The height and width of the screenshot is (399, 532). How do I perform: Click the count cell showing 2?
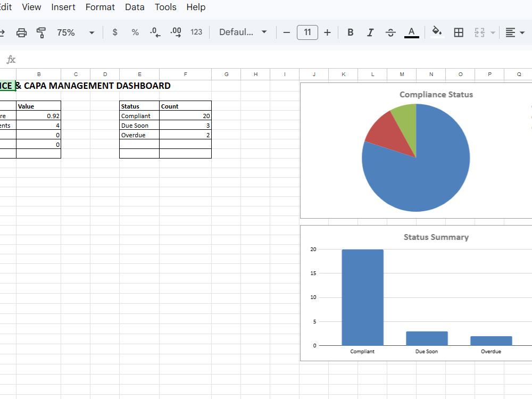[x=185, y=135]
